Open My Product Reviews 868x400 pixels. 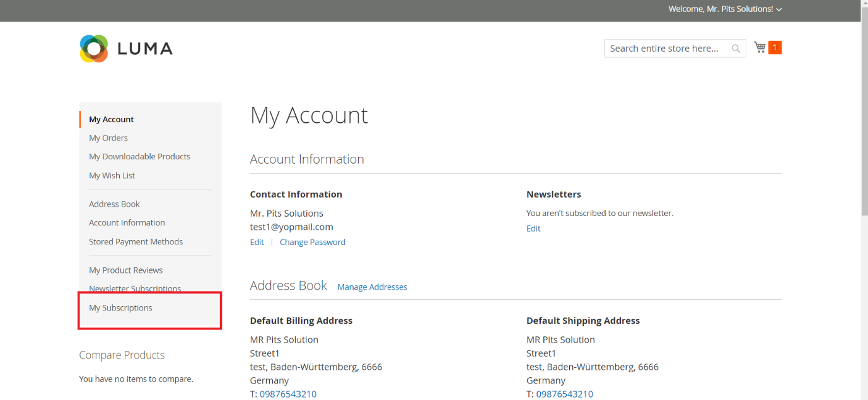[x=125, y=270]
